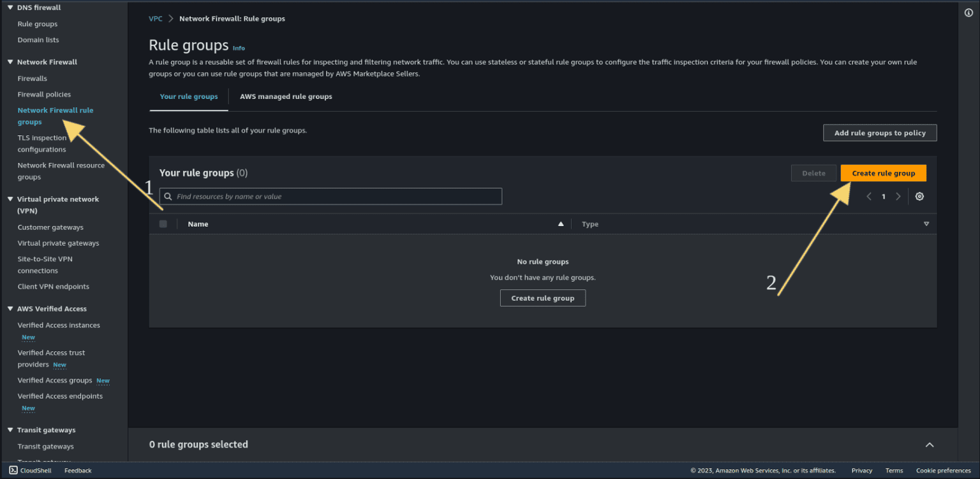Click Add rule groups to policy

tap(880, 133)
